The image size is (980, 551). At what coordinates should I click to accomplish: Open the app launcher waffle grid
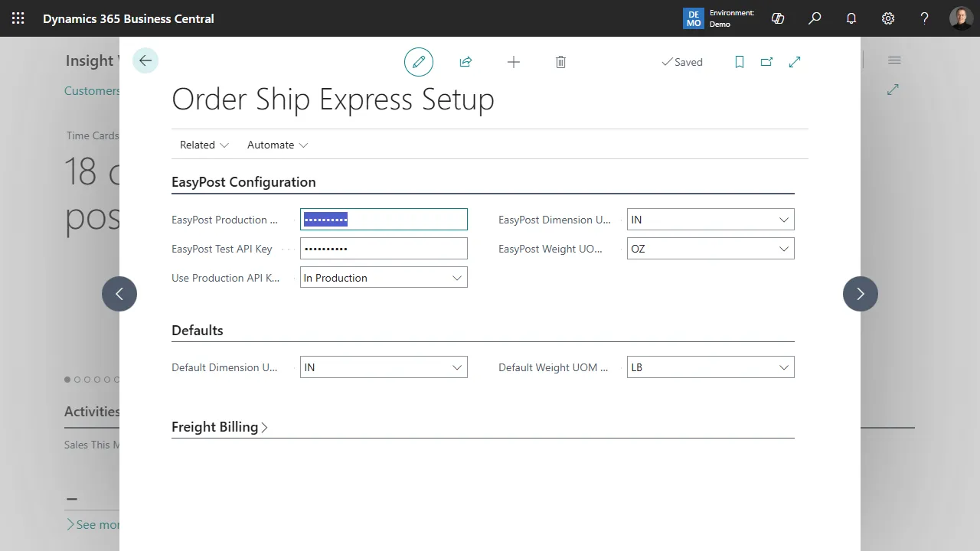click(18, 18)
